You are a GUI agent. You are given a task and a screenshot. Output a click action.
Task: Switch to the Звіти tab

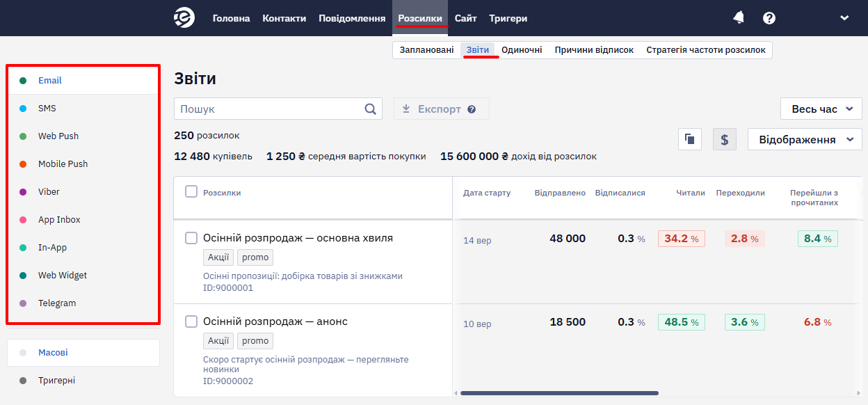pos(478,50)
